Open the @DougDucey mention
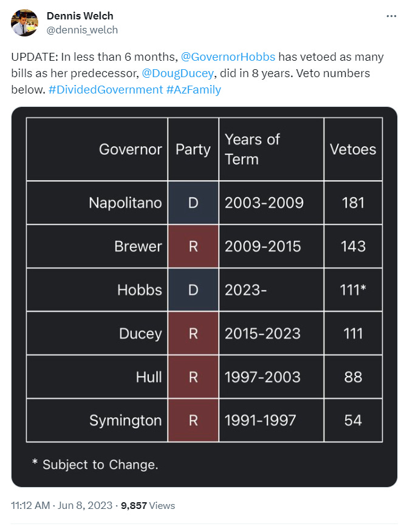 [x=178, y=73]
